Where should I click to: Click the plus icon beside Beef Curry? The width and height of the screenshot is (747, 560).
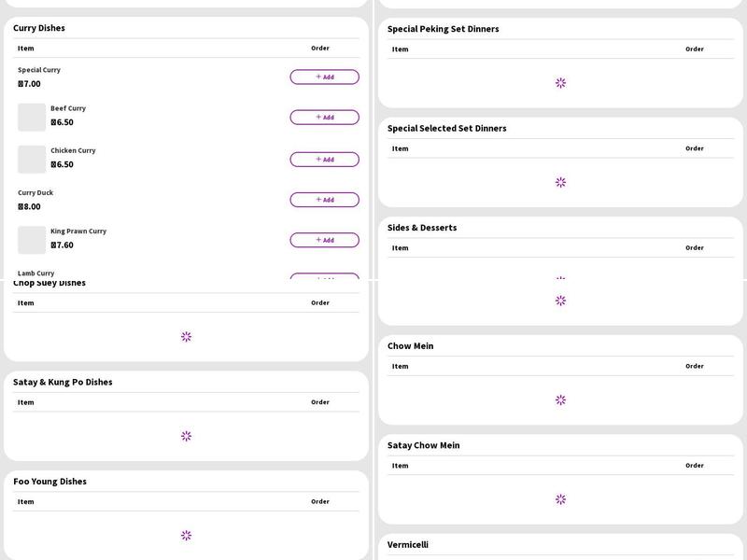click(318, 117)
